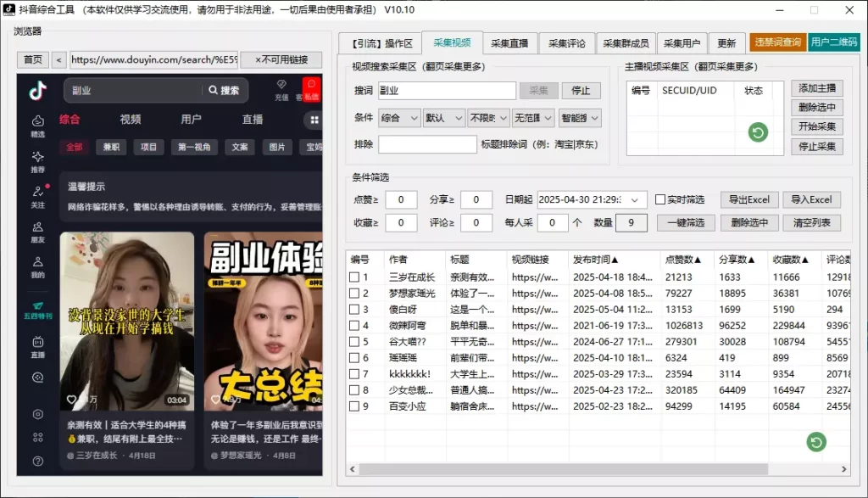Open first video thumbnail 没背景没家世的大学生
The width and height of the screenshot is (868, 498).
[127, 322]
